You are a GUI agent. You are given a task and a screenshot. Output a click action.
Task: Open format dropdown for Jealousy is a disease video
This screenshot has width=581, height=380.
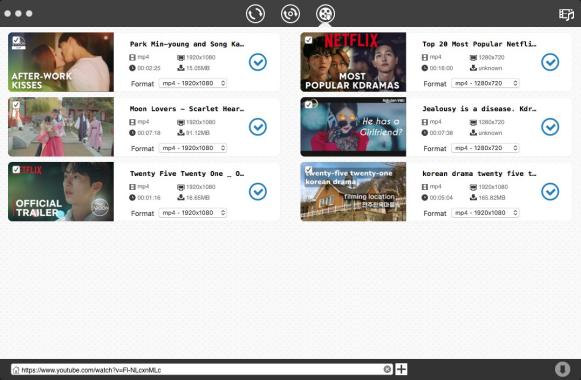coord(485,148)
